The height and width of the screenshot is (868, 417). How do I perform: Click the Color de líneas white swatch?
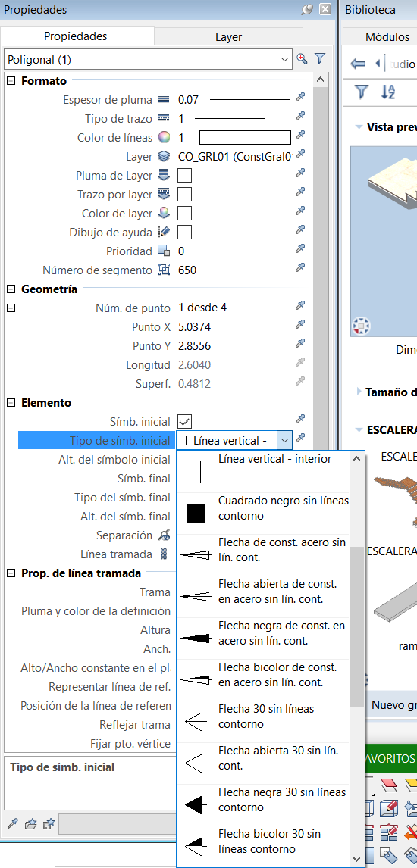click(245, 137)
